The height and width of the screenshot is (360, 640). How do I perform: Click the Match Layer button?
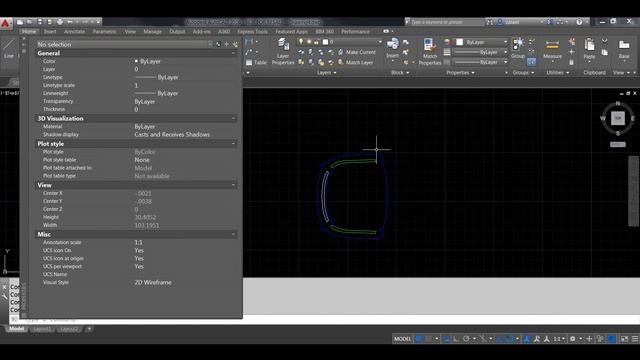(355, 62)
